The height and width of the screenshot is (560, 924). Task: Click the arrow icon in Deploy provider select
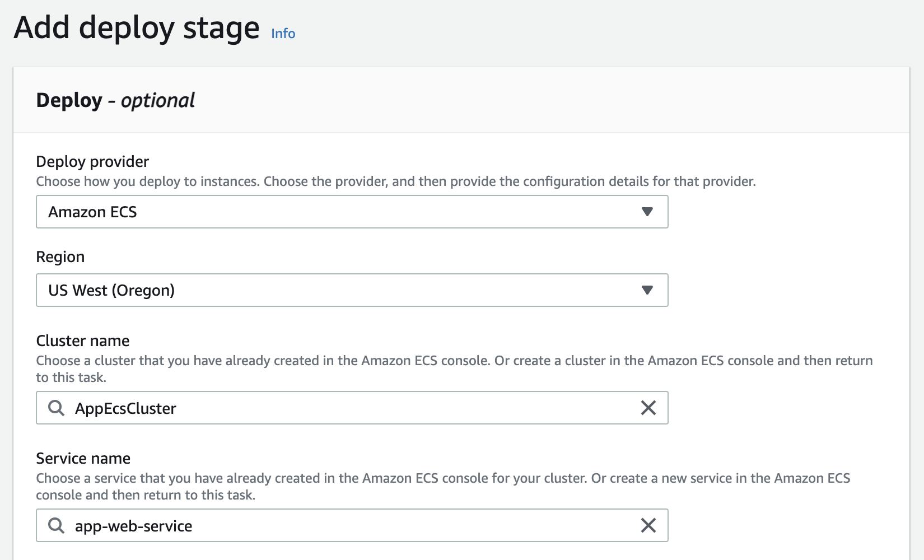click(647, 212)
